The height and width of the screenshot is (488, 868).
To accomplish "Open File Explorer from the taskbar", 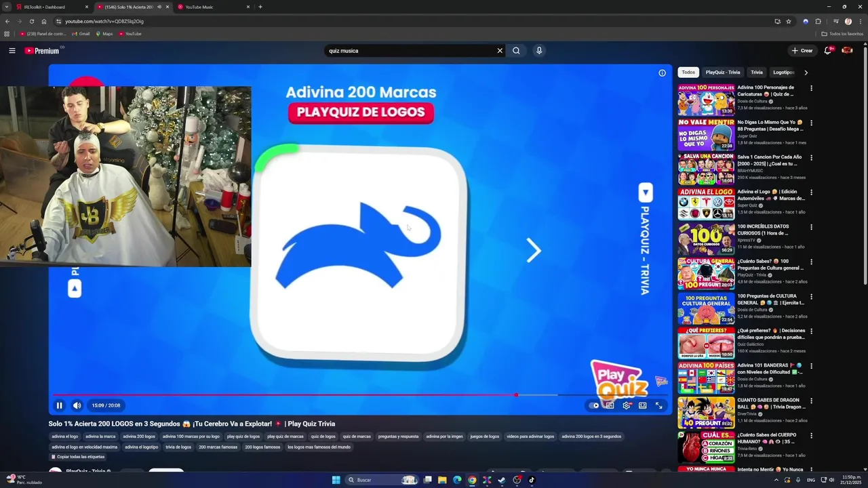I will [x=442, y=480].
